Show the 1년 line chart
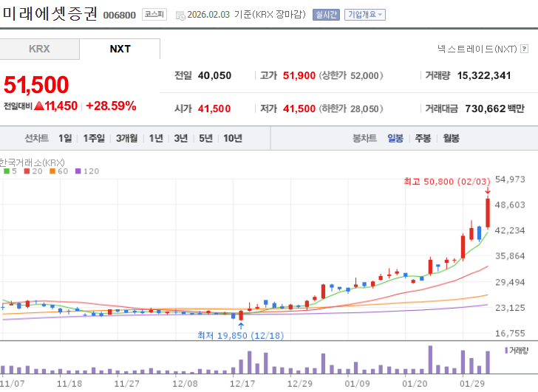This screenshot has width=538, height=392. pyautogui.click(x=156, y=138)
